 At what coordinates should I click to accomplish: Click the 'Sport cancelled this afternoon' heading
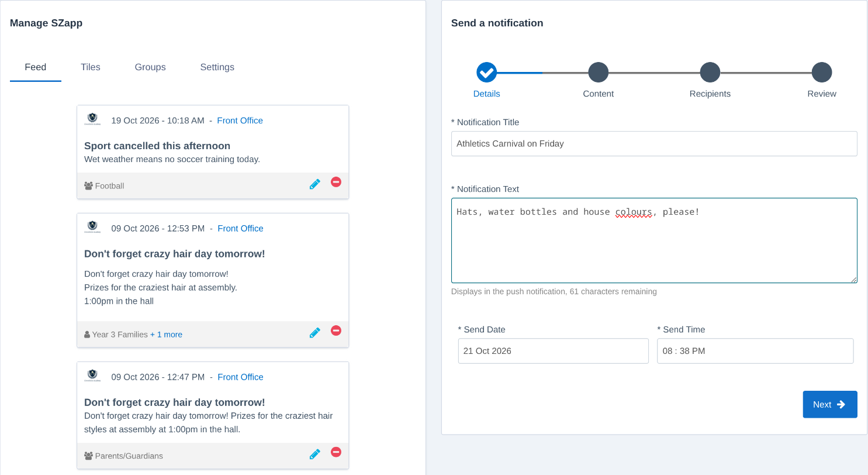(157, 146)
